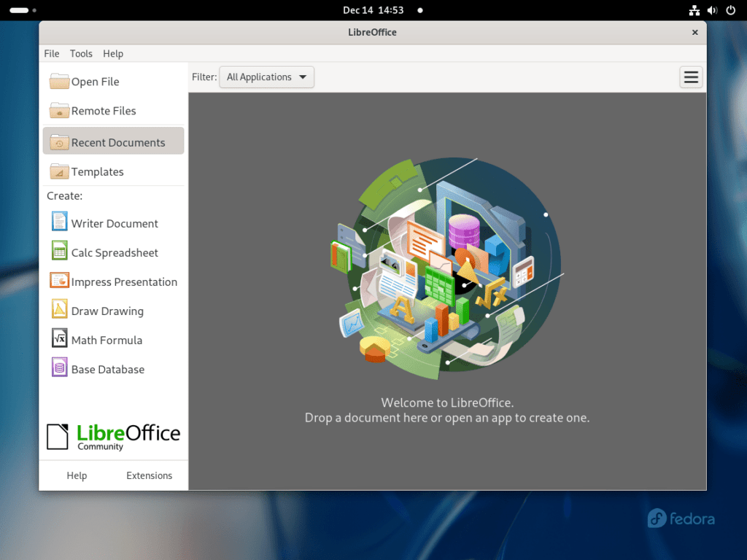The height and width of the screenshot is (560, 747).
Task: Toggle the volume control in system tray
Action: [712, 10]
